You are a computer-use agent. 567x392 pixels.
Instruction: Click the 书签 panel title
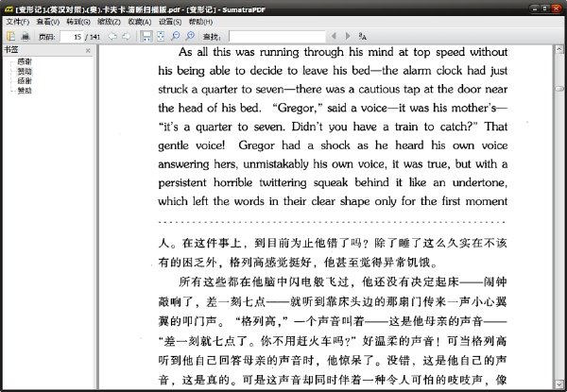point(10,50)
